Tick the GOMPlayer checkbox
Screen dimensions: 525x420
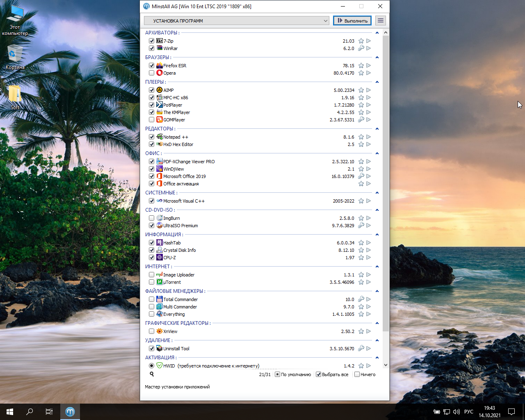151,120
